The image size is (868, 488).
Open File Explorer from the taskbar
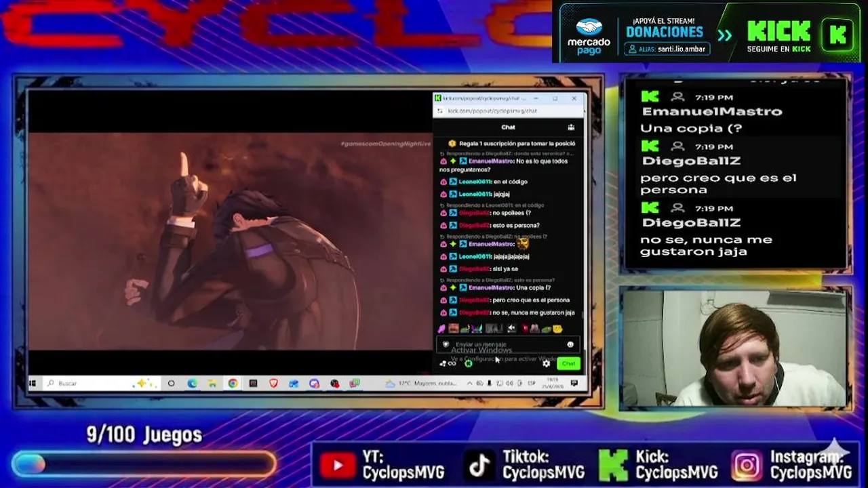[212, 384]
